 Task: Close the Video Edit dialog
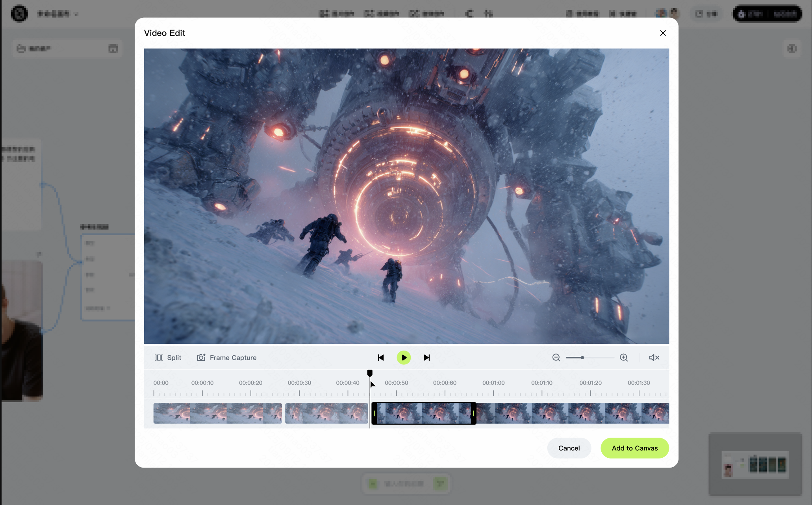[663, 33]
